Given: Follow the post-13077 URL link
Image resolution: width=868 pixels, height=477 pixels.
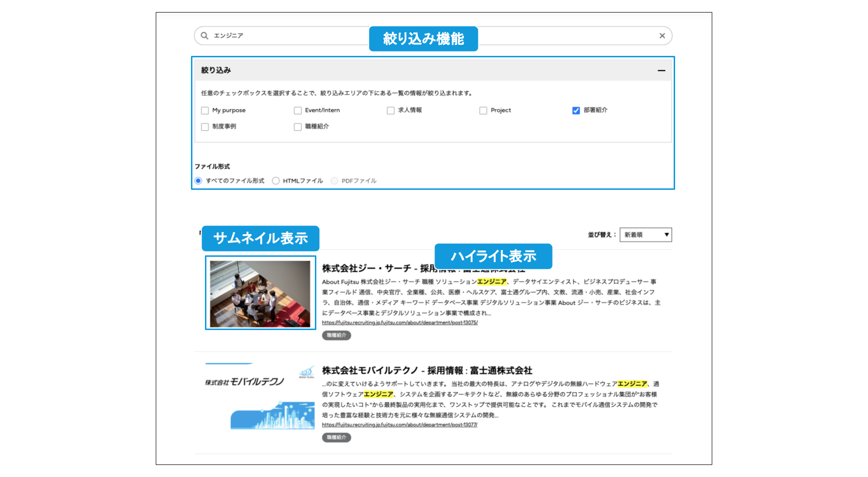Looking at the screenshot, I should tap(400, 424).
